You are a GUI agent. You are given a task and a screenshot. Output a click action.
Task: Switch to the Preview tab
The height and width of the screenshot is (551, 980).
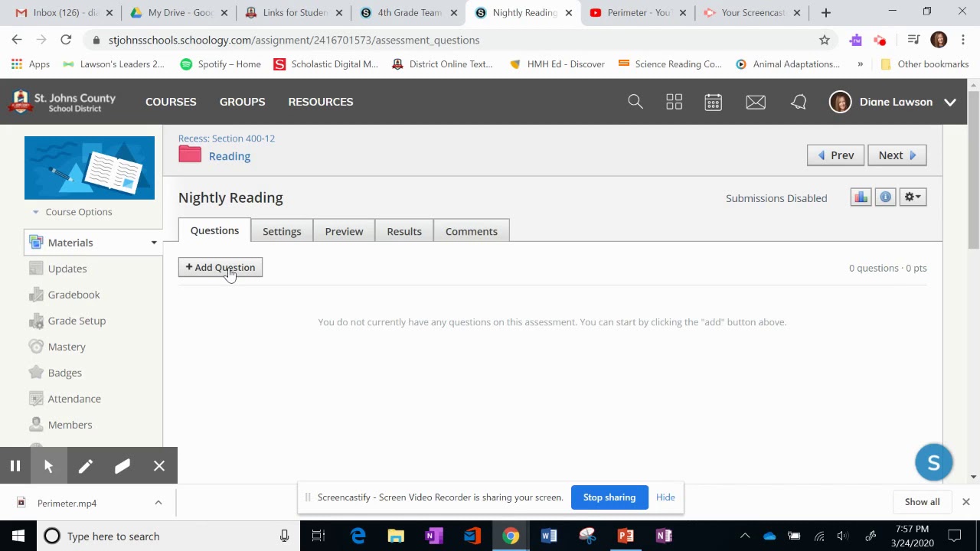click(344, 231)
